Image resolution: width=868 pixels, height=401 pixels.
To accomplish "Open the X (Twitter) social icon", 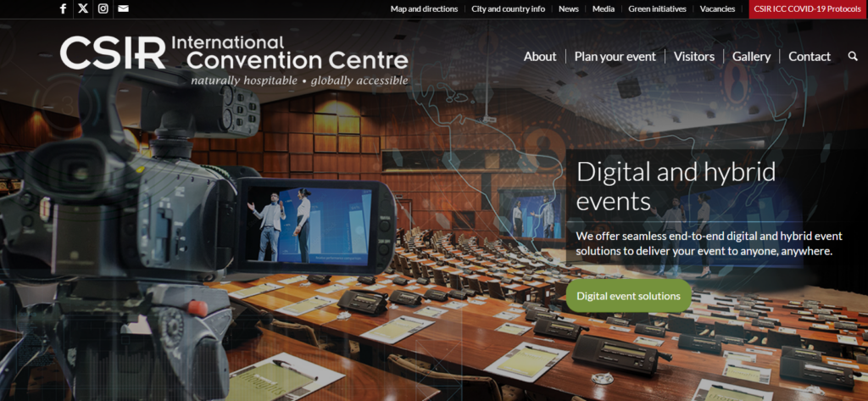I will tap(83, 8).
